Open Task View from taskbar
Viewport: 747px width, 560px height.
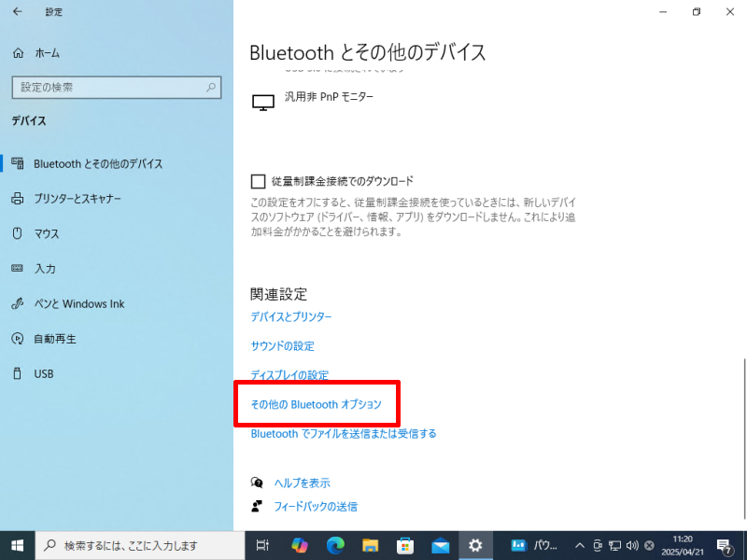coord(262,546)
